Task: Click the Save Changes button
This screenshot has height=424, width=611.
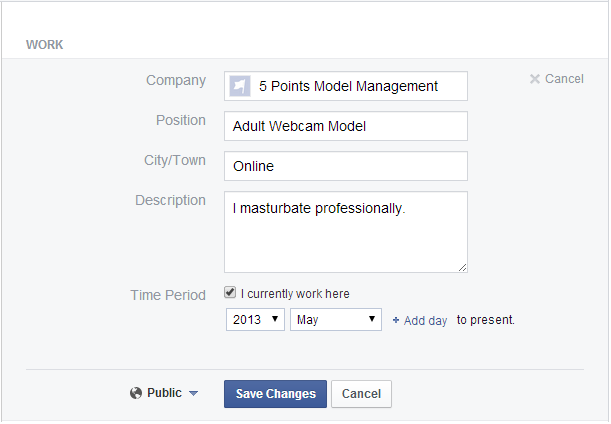Action: [275, 394]
